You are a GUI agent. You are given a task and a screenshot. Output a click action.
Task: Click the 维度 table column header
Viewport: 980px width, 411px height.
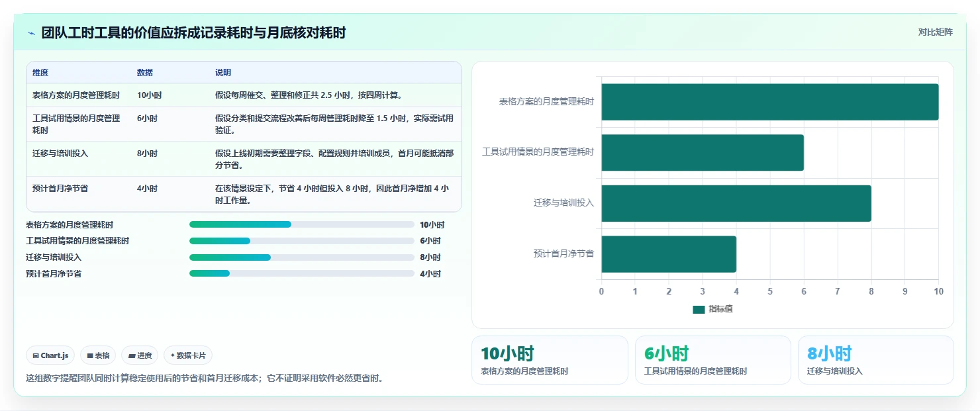pyautogui.click(x=40, y=73)
